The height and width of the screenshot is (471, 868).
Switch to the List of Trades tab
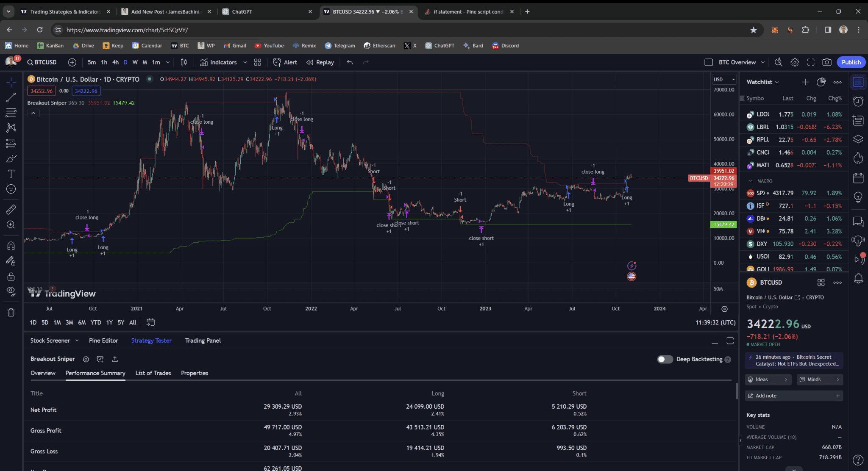(153, 373)
